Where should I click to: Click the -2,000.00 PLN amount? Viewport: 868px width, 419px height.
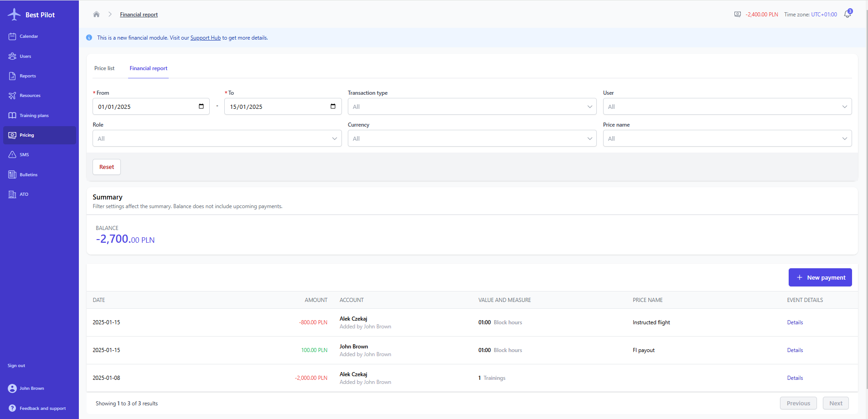(x=311, y=378)
